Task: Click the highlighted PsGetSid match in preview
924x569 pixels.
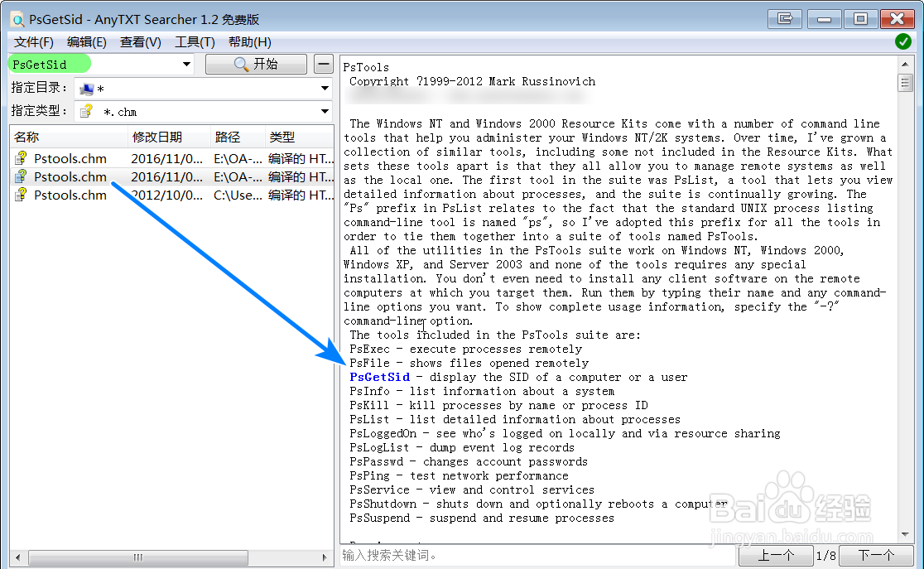Action: 379,378
